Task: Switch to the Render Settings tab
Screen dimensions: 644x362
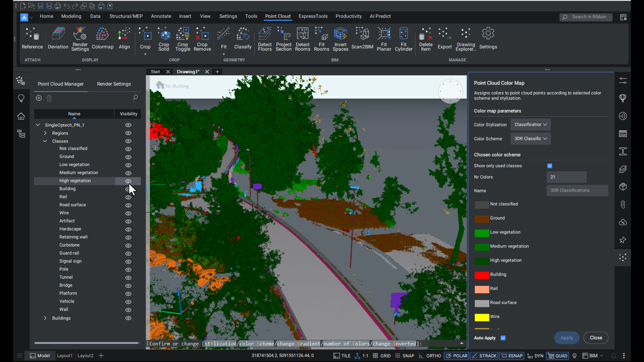Action: (x=114, y=84)
